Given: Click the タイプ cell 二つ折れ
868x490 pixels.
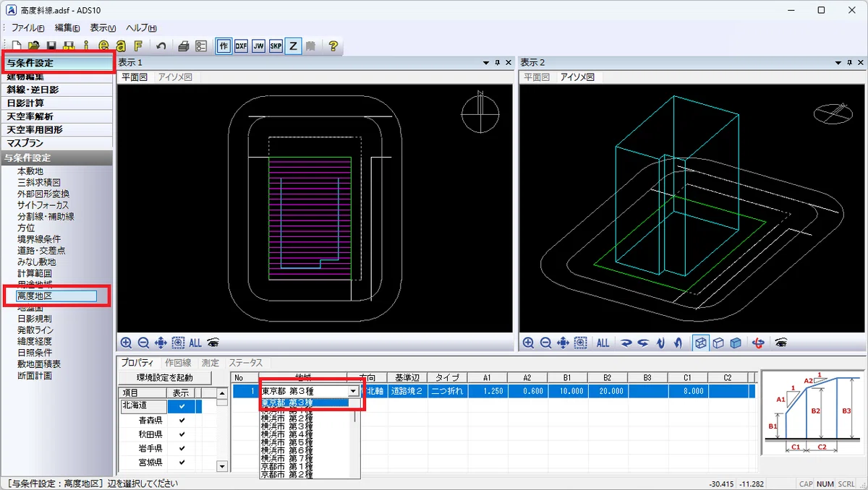Looking at the screenshot, I should point(446,391).
